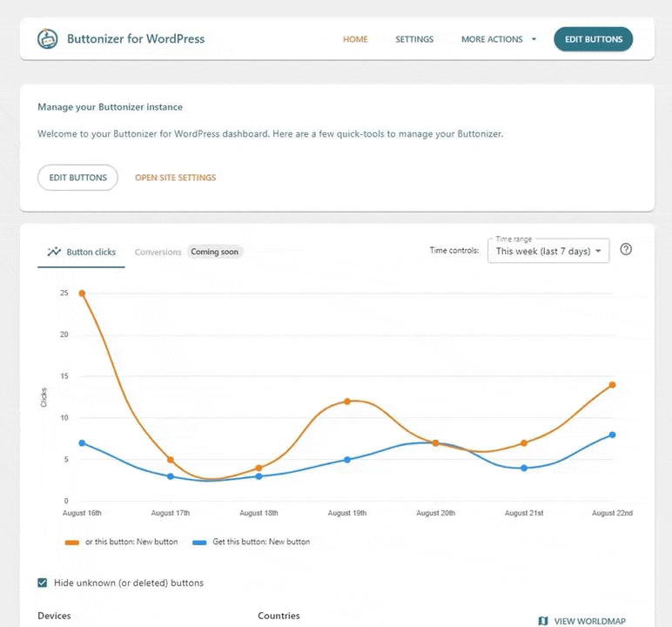Click the Buttonizer logo icon
Screen dimensions: 672x627
tap(48, 39)
